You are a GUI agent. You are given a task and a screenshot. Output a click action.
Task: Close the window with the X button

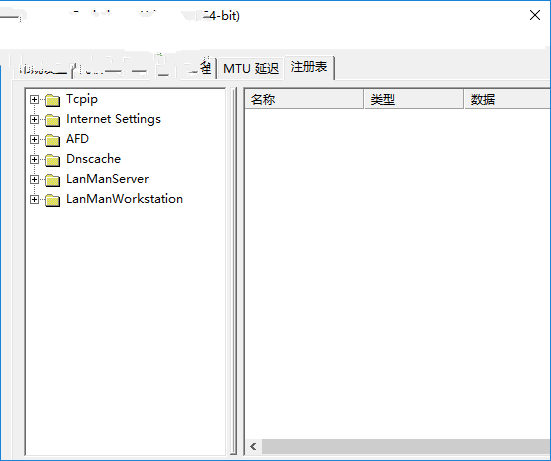click(535, 15)
